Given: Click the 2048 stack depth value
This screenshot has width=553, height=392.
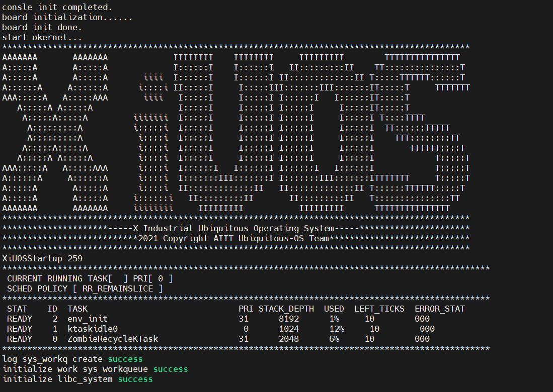Looking at the screenshot, I should coord(289,339).
